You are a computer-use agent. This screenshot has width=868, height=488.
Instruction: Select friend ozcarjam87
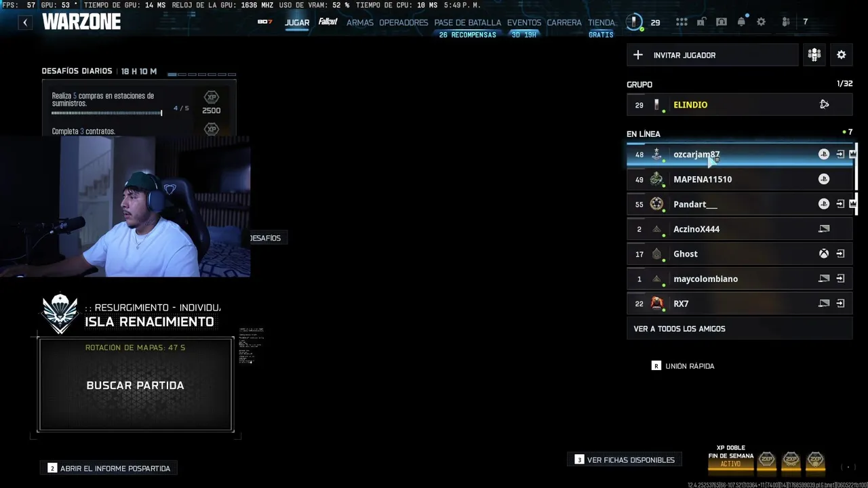(739, 155)
